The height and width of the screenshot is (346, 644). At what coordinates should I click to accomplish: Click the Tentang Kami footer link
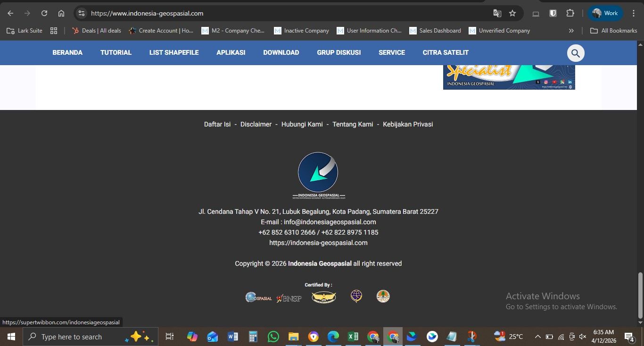coord(353,124)
